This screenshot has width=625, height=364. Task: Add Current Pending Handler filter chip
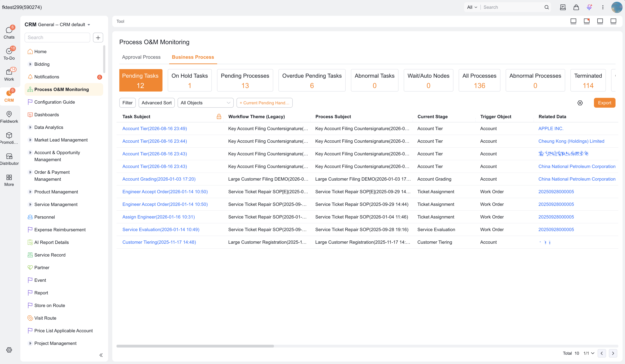(x=264, y=103)
